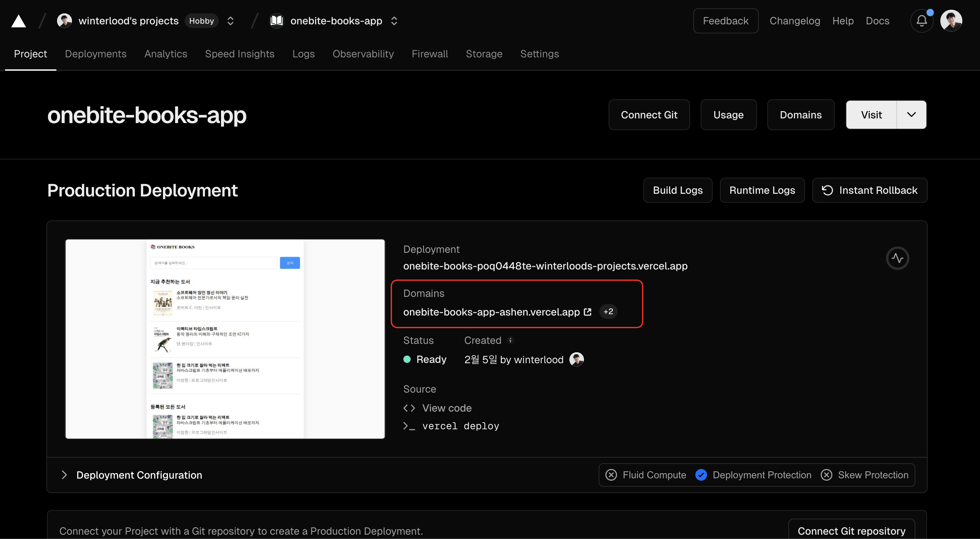The image size is (980, 539).
Task: Switch to the Analytics tab
Action: pyautogui.click(x=165, y=54)
